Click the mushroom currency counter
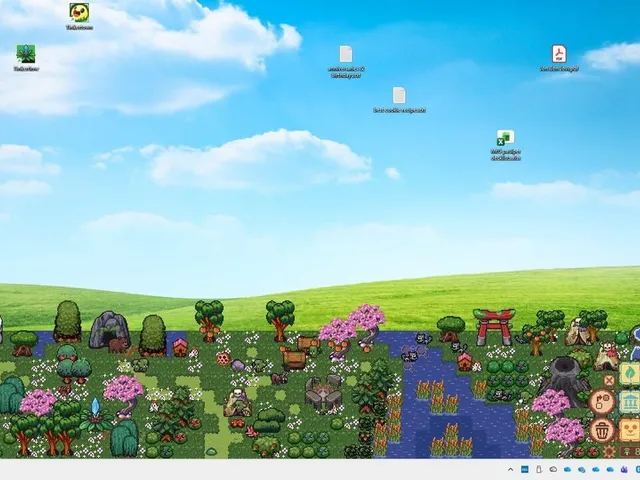The height and width of the screenshot is (480, 640). pyautogui.click(x=630, y=451)
